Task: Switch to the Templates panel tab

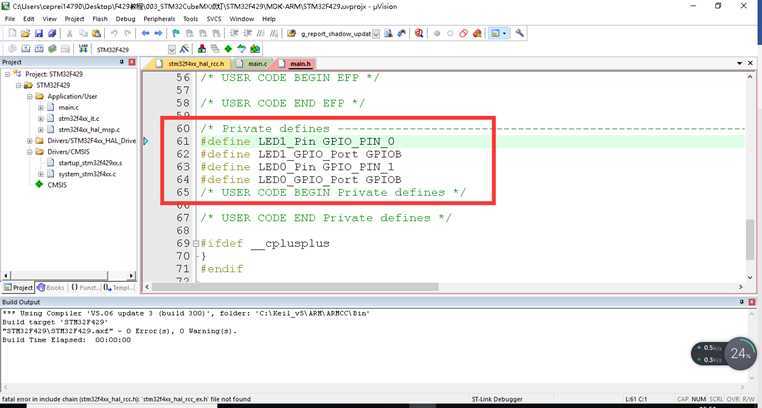Action: pos(118,288)
